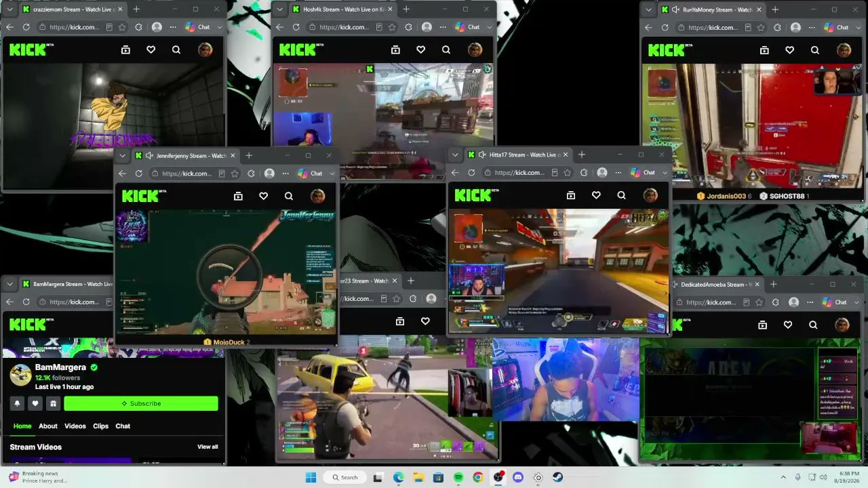
Task: Click heart icon in RunYaMoney Kick header
Action: (789, 49)
